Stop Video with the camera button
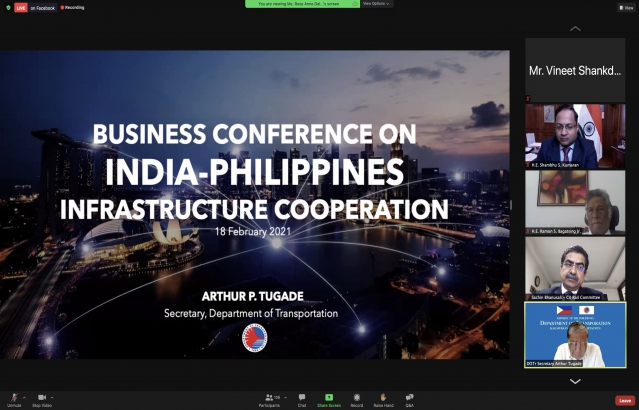 point(42,397)
